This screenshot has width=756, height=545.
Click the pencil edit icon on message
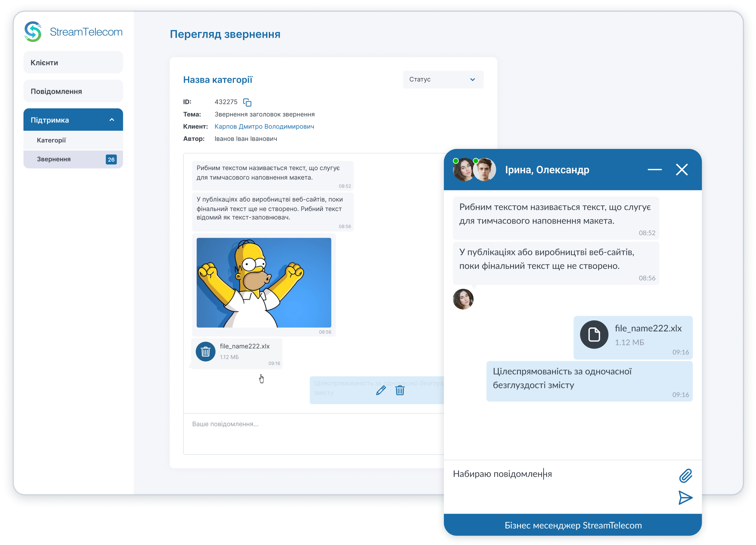point(381,390)
